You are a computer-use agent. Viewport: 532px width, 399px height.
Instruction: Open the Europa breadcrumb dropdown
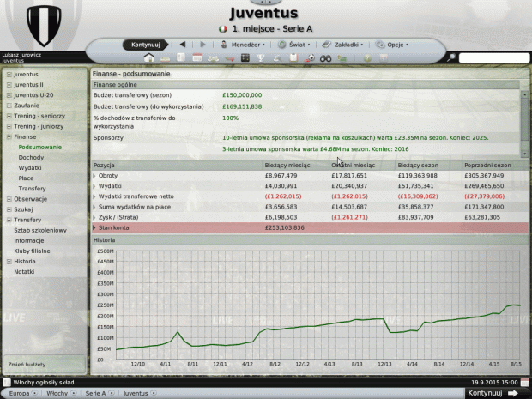coord(34,393)
